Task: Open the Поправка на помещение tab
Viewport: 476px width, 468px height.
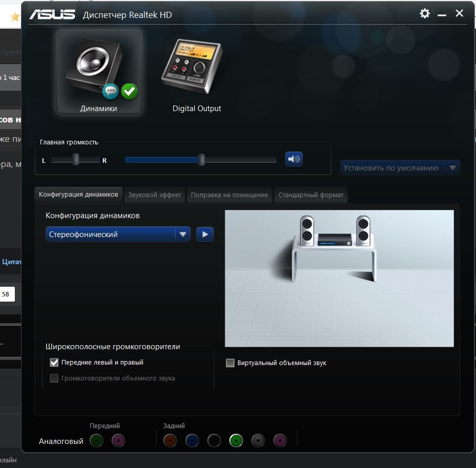Action: click(x=229, y=195)
